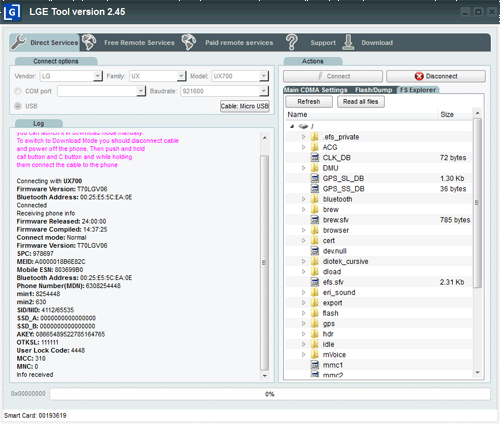Click the dev.null file icon
The height and width of the screenshot is (424, 500).
[315, 251]
